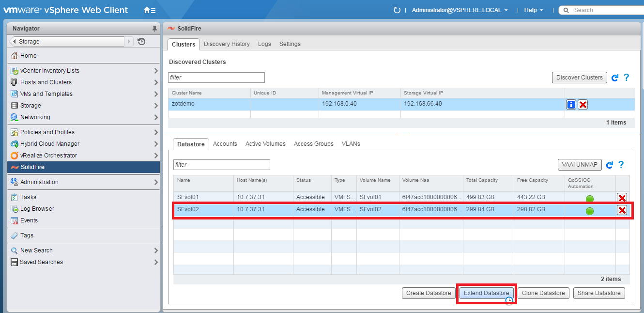Toggle QoSSIOC Automation for SFvol02
The width and height of the screenshot is (644, 313).
590,211
